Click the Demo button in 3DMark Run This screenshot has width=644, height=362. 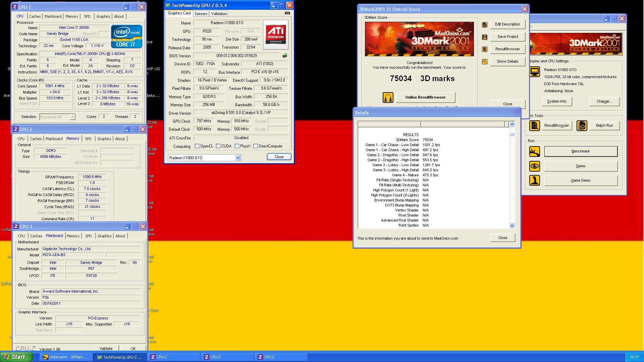click(x=581, y=166)
